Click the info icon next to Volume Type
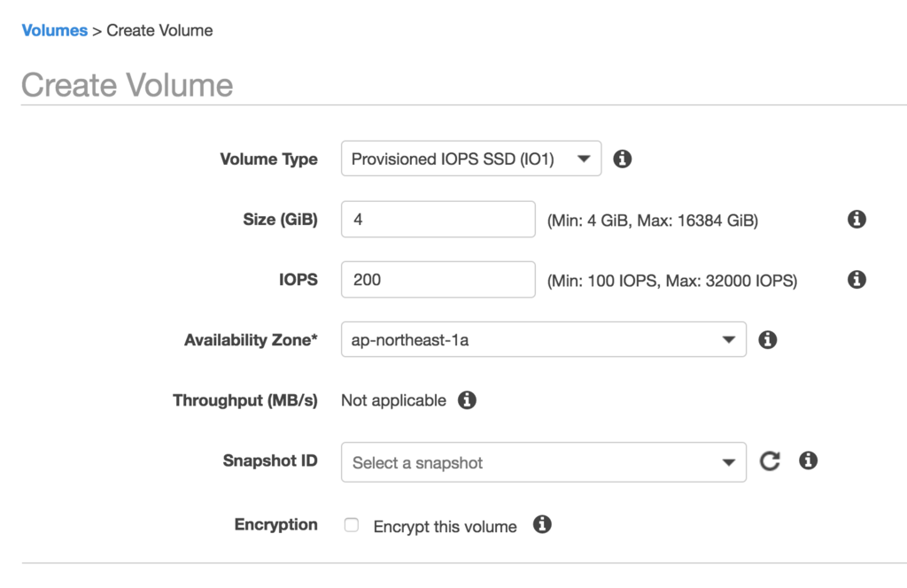Viewport: 907px width, 588px height. tap(623, 159)
